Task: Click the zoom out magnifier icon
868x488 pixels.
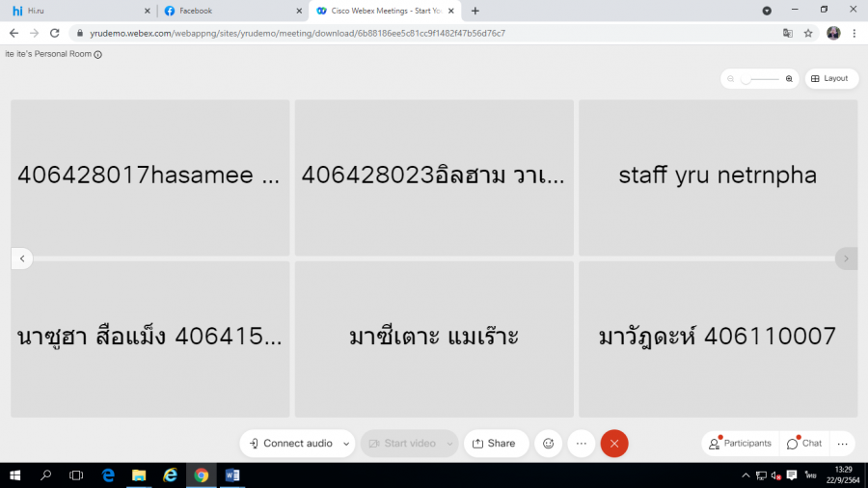Action: 731,79
